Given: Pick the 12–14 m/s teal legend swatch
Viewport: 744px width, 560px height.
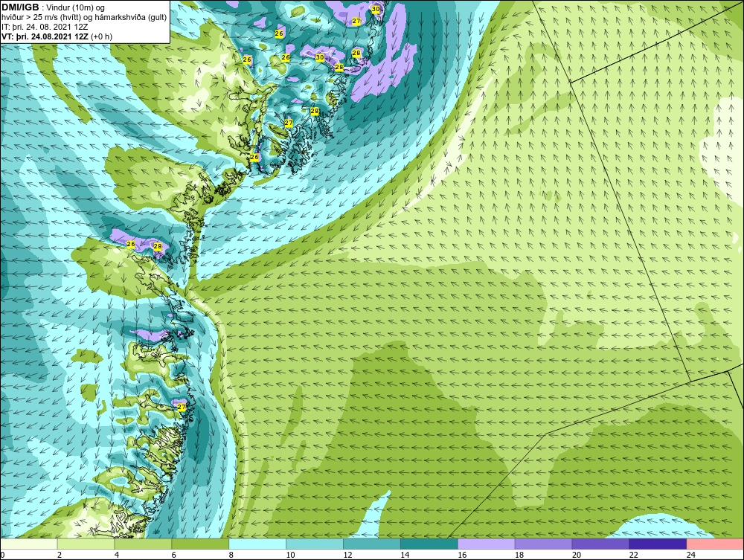Looking at the screenshot, I should (371, 544).
